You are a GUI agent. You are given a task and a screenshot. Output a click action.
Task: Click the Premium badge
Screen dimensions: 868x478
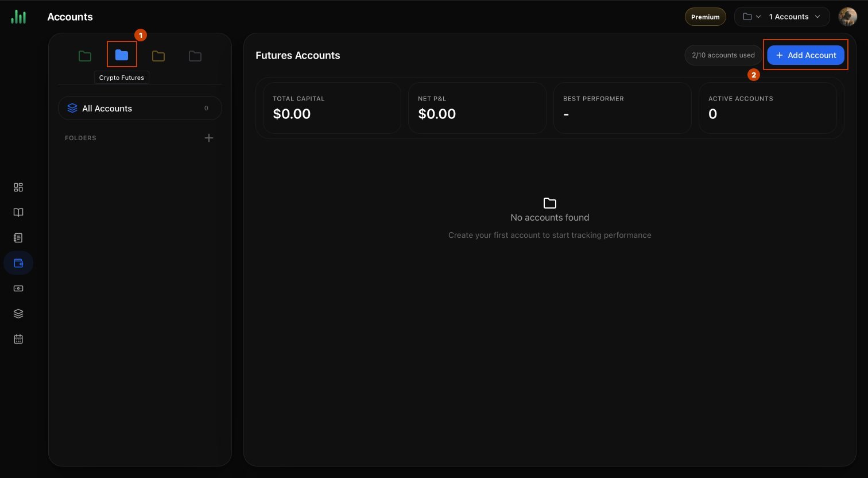point(706,17)
